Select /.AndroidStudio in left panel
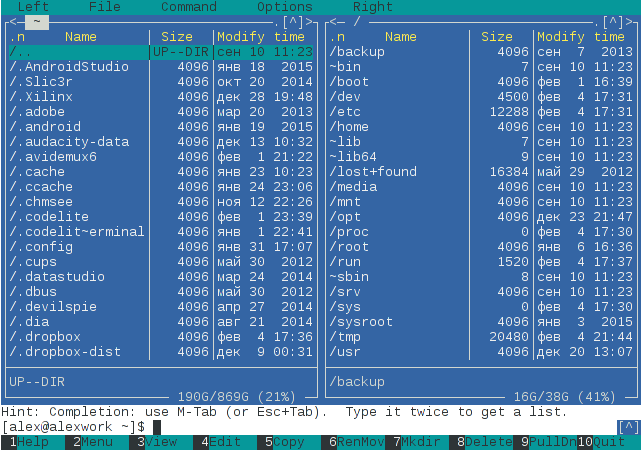 click(161, 67)
